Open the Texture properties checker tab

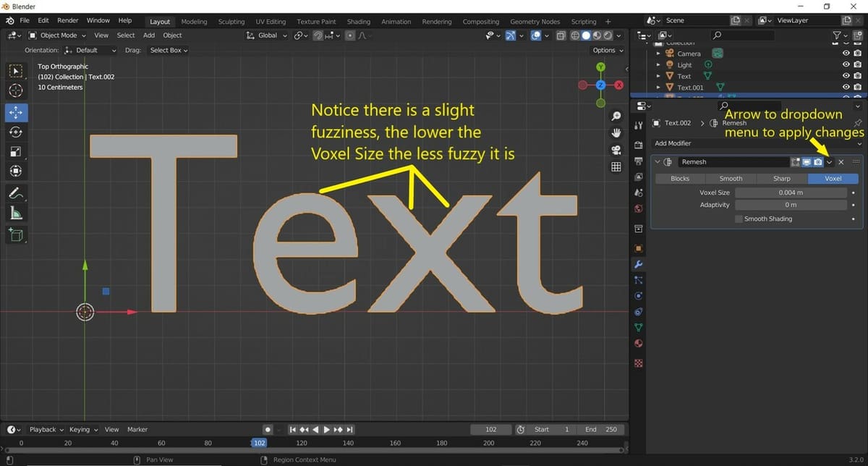[x=639, y=363]
